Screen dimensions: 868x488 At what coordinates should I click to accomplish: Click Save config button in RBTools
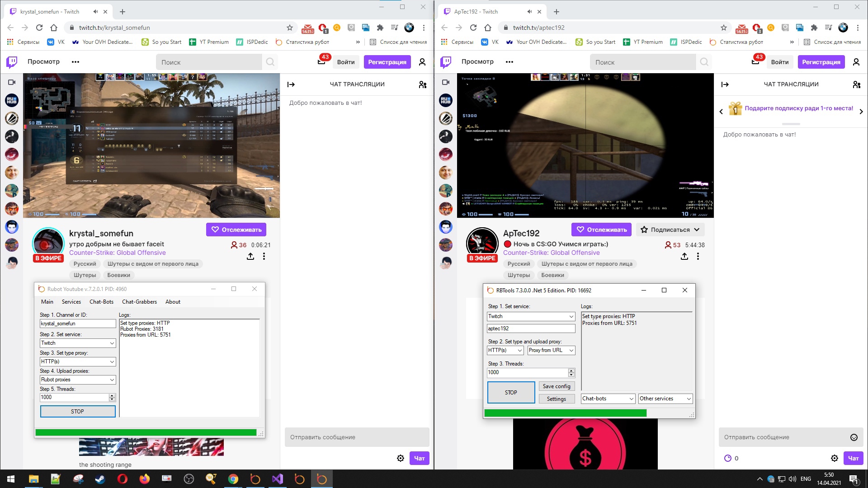556,386
